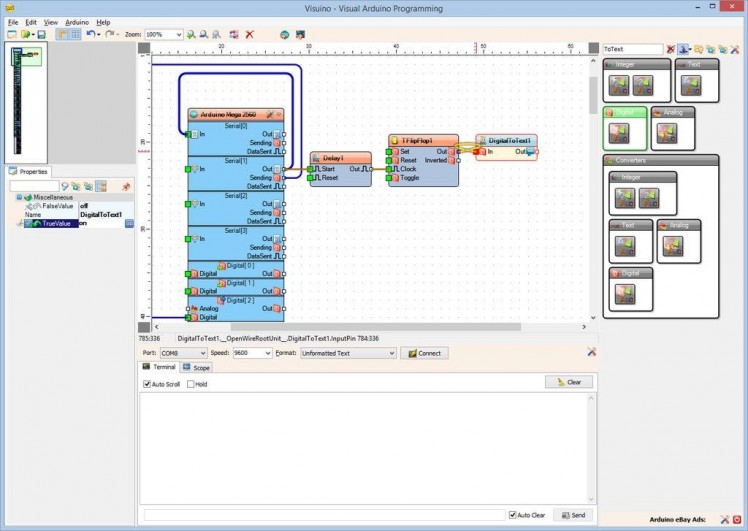The width and height of the screenshot is (748, 531).
Task: Click the Connect button
Action: (x=424, y=353)
